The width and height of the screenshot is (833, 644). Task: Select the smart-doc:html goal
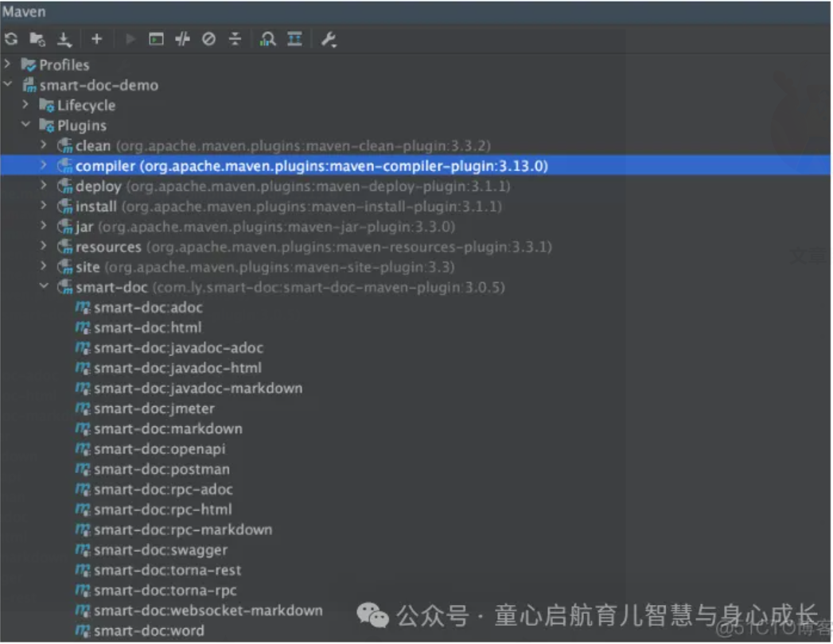[x=148, y=328]
